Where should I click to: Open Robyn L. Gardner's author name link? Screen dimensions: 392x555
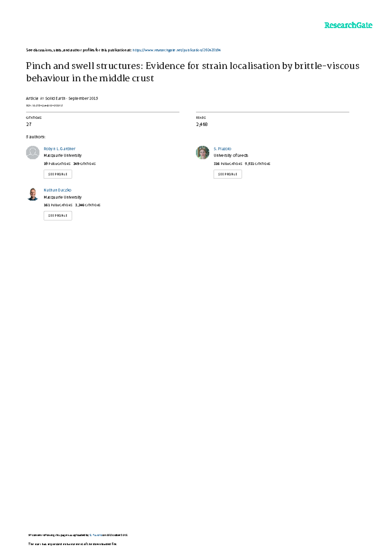point(59,149)
